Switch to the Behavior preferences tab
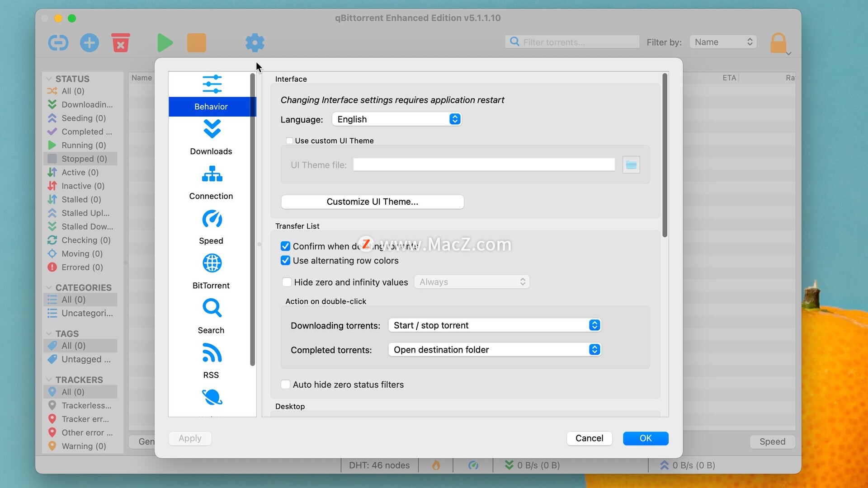 coord(211,107)
